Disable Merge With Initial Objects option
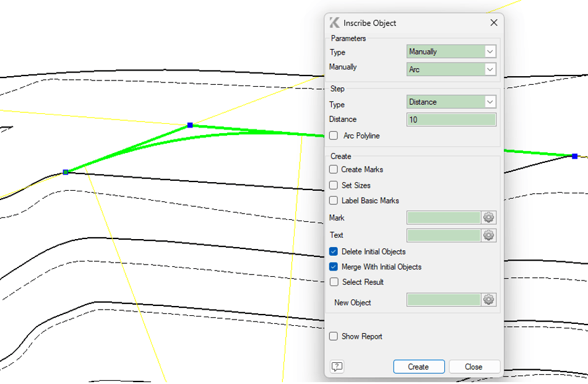 pos(334,267)
